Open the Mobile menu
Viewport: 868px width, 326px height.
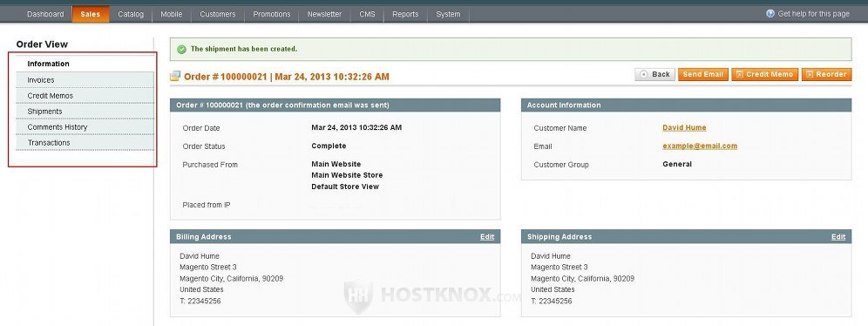[x=172, y=15]
